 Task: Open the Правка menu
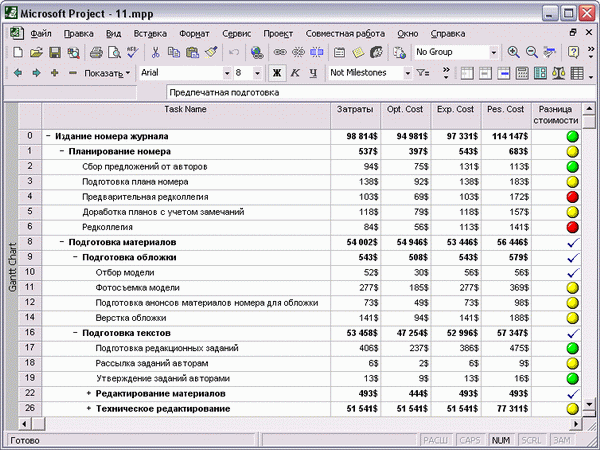point(78,34)
